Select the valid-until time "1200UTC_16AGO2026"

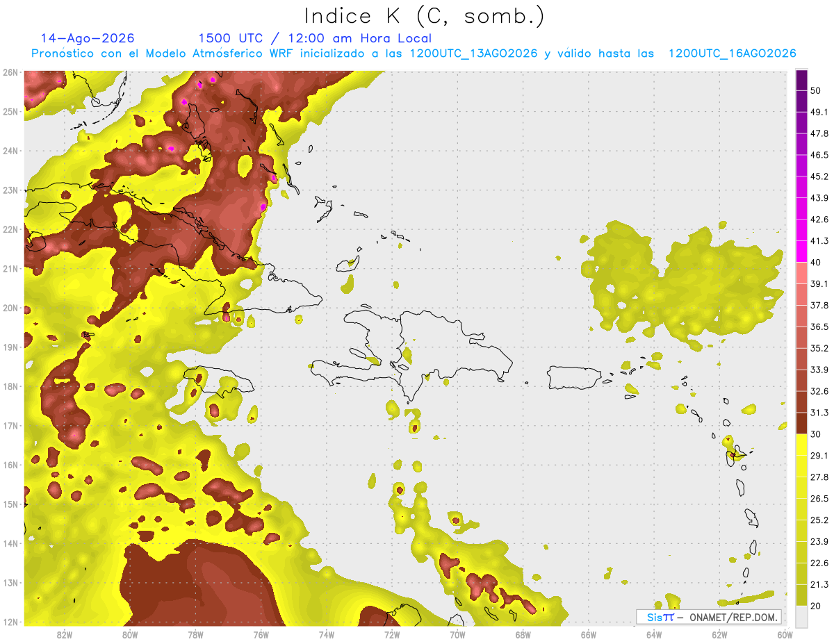click(x=732, y=53)
